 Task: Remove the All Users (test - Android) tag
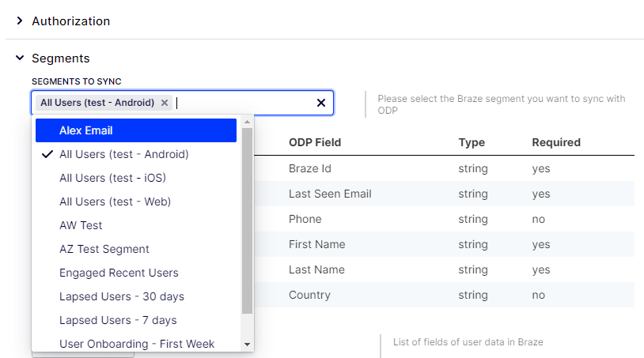tap(165, 103)
